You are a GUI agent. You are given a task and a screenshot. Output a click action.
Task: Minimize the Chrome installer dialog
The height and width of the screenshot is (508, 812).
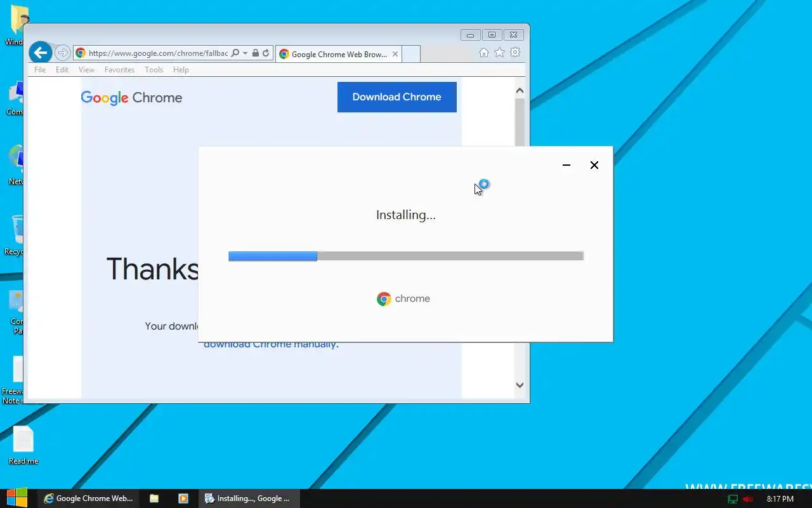coord(566,165)
